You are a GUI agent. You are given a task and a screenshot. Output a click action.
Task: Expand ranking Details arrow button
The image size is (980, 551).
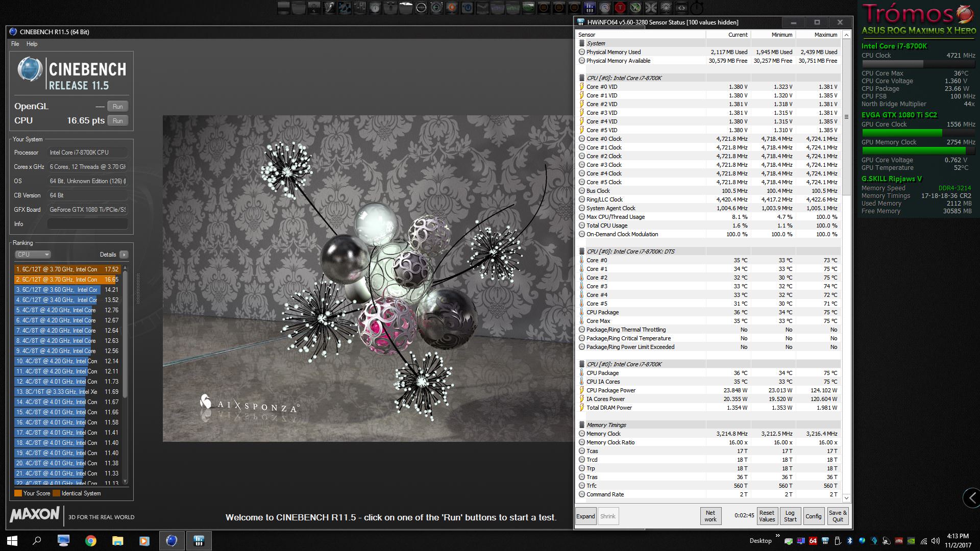(124, 255)
